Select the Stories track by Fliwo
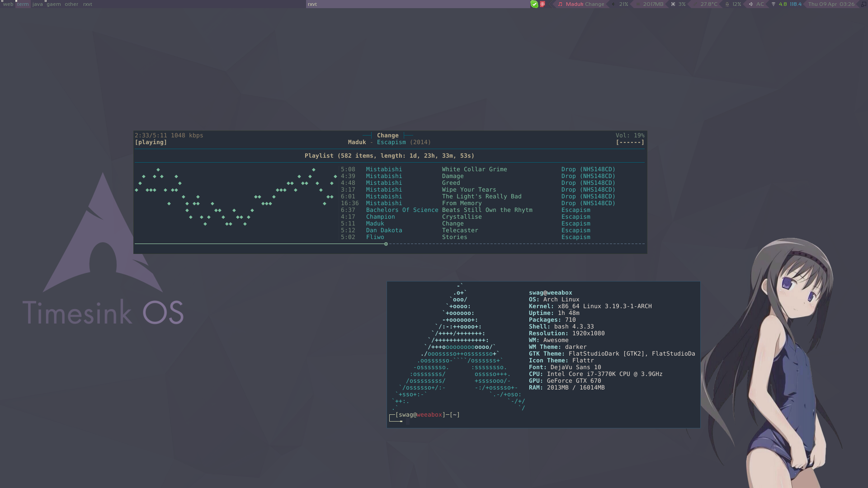The width and height of the screenshot is (868, 488). 454,237
